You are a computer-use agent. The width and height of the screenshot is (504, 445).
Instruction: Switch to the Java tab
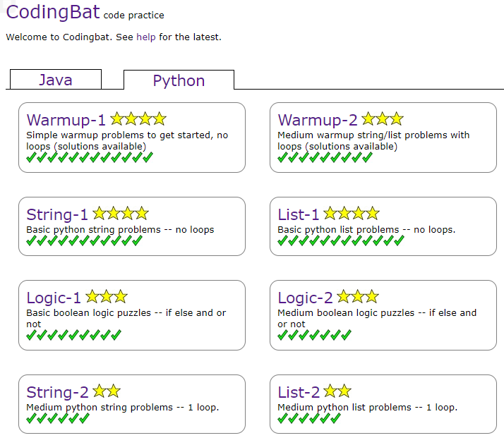pos(55,80)
